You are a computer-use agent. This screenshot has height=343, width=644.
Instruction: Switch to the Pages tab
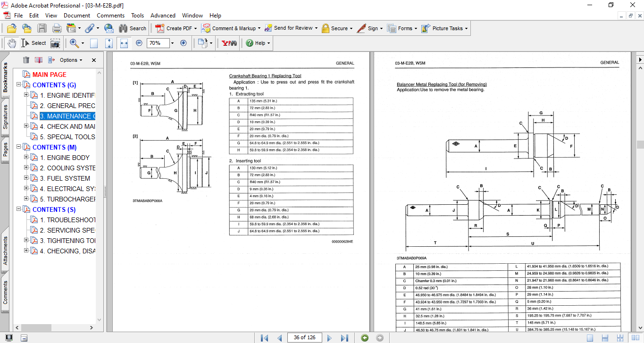(x=5, y=150)
